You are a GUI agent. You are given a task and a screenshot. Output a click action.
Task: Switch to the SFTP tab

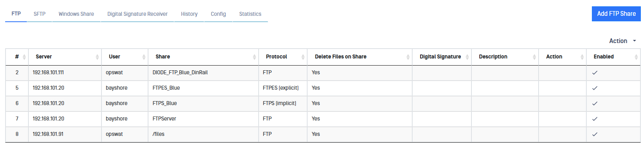point(39,14)
